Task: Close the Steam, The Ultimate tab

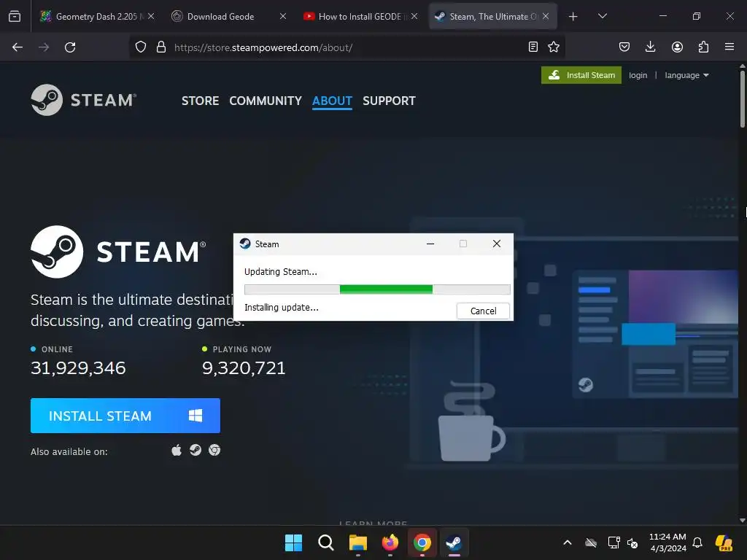Action: 546,16
